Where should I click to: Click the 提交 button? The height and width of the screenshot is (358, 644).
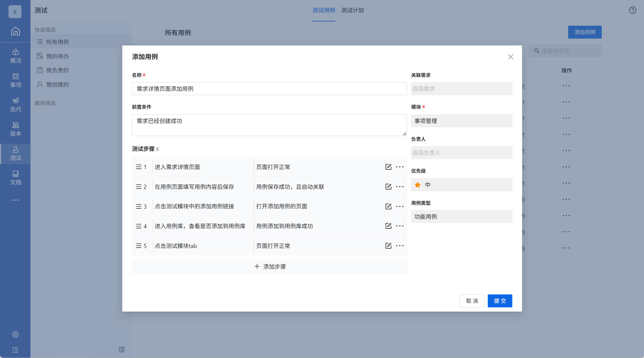pyautogui.click(x=500, y=301)
